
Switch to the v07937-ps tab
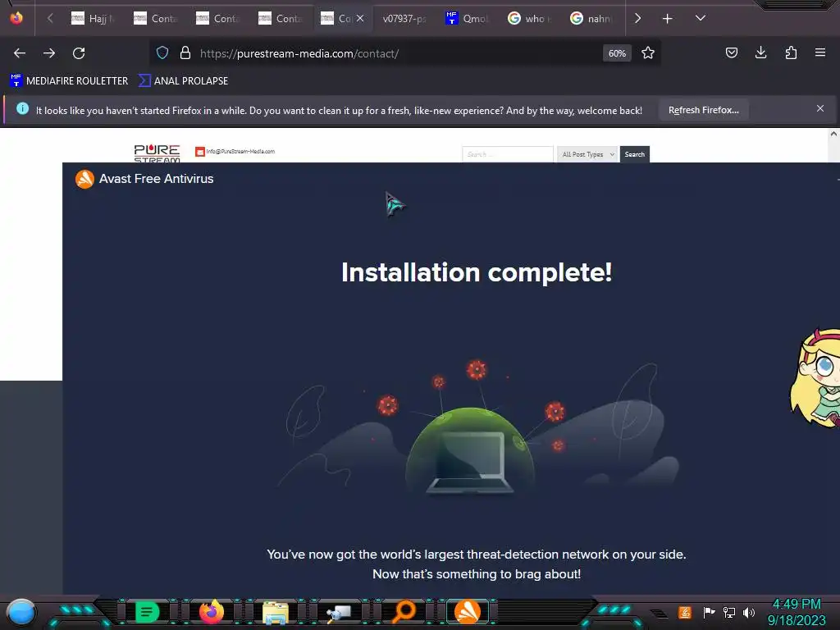(404, 19)
